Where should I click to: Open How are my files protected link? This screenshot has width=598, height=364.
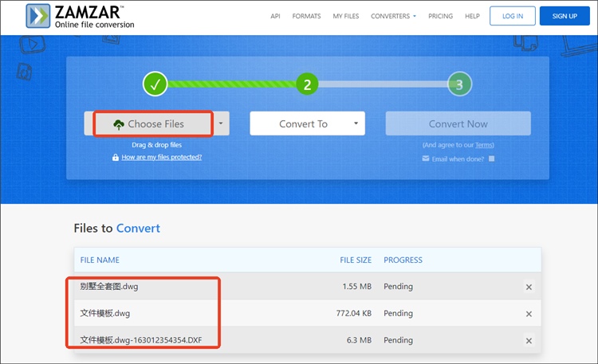(161, 158)
